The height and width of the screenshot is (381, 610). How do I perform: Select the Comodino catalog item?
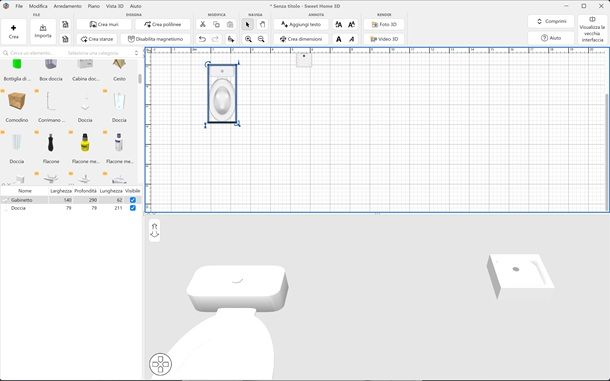coord(17,106)
